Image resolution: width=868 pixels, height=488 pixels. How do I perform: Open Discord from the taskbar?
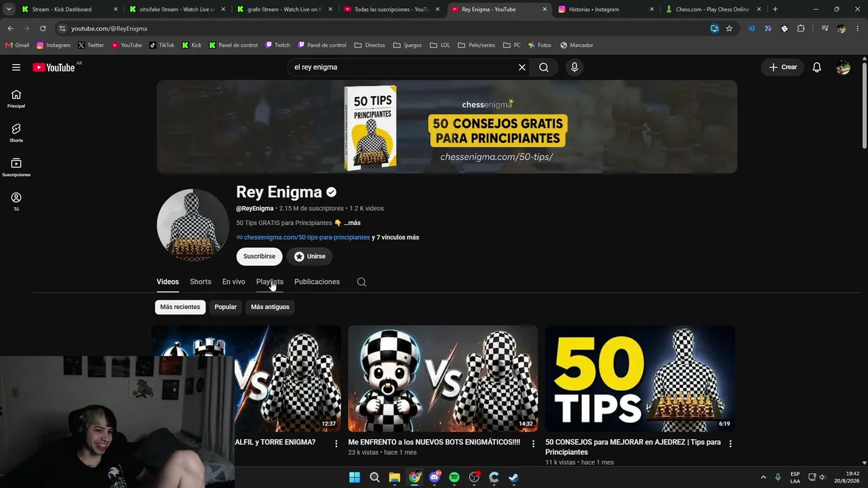(435, 477)
